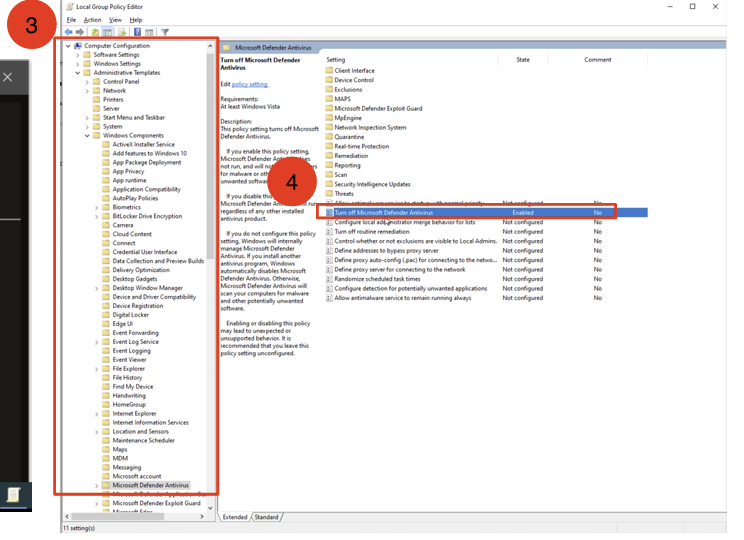The width and height of the screenshot is (744, 540).
Task: Click tree pane horizontal scroll left arrow
Action: point(67,516)
